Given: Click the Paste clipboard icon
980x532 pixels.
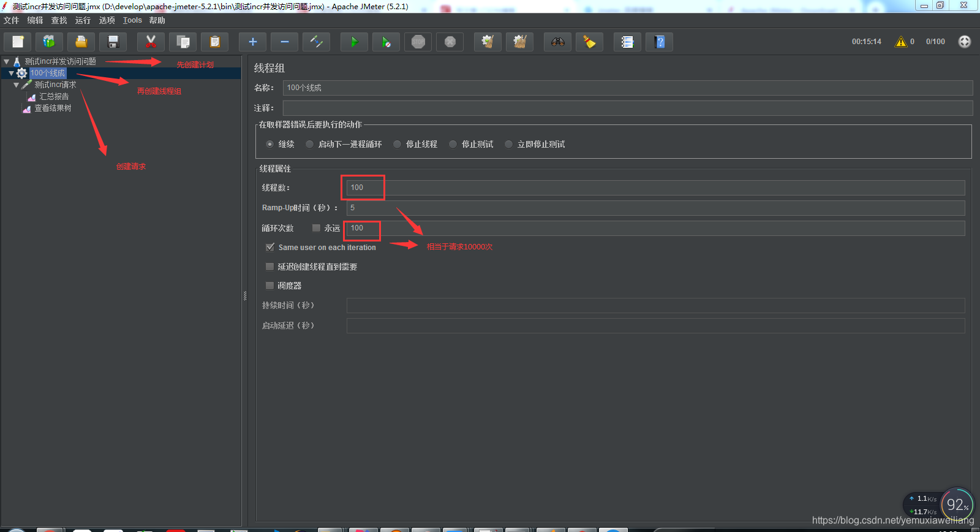Looking at the screenshot, I should click(x=214, y=42).
